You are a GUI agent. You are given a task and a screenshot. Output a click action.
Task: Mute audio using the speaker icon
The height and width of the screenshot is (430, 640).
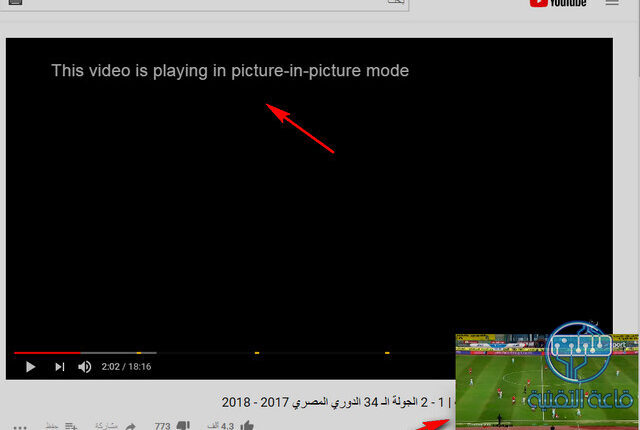(x=84, y=367)
